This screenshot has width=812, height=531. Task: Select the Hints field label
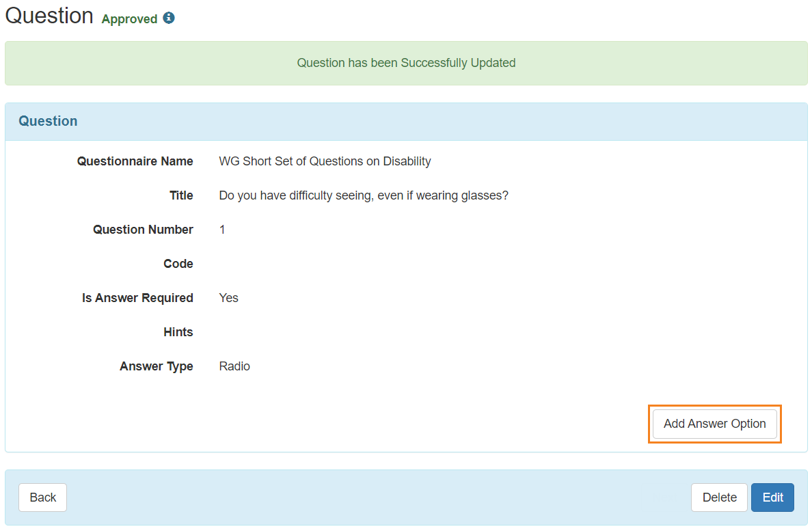[178, 332]
